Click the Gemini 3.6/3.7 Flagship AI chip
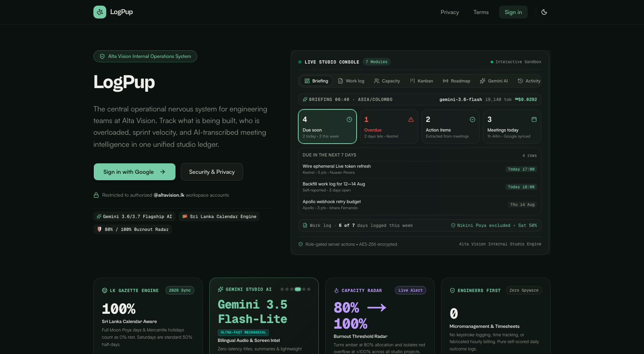This screenshot has width=644, height=354. (134, 216)
